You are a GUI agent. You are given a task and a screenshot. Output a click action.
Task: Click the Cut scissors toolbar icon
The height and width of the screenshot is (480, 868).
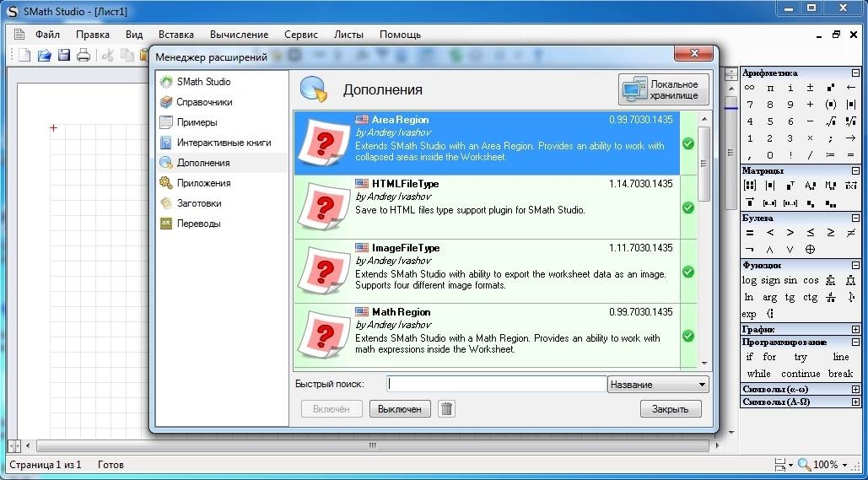[x=109, y=55]
